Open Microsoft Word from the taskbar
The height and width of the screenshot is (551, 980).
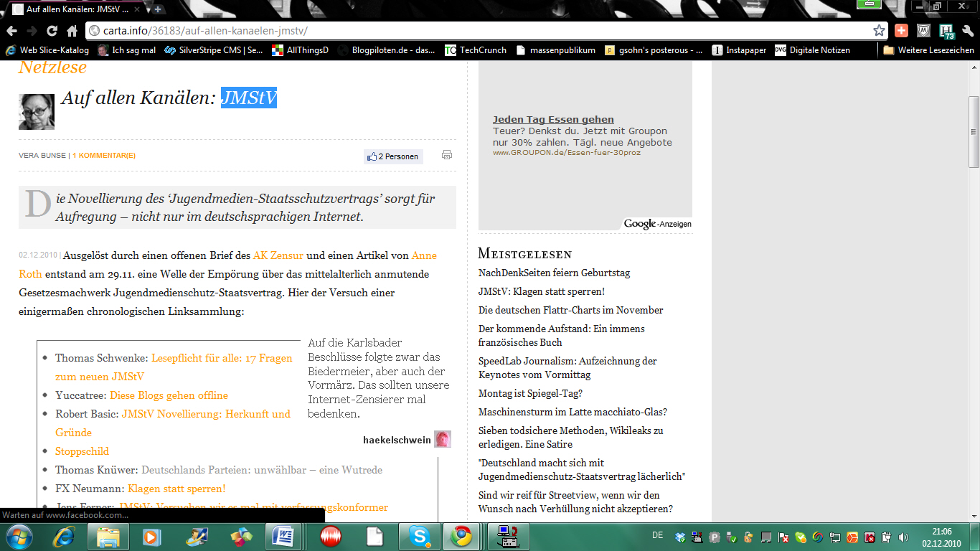[x=283, y=536]
